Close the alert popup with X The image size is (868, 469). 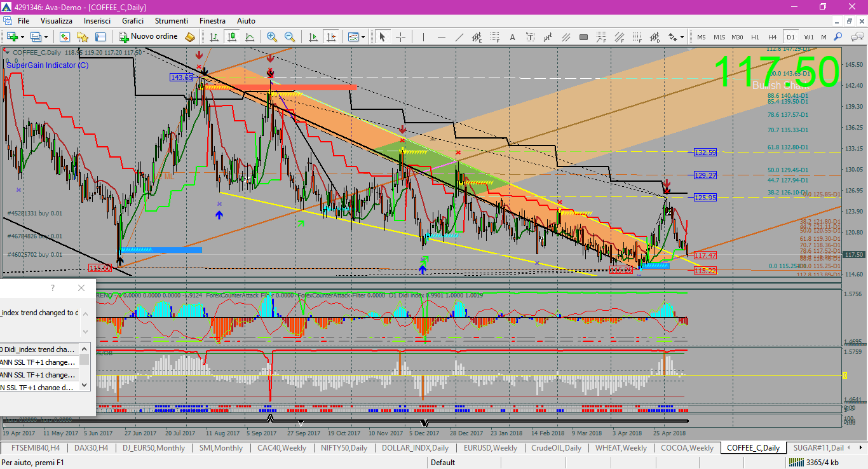81,288
